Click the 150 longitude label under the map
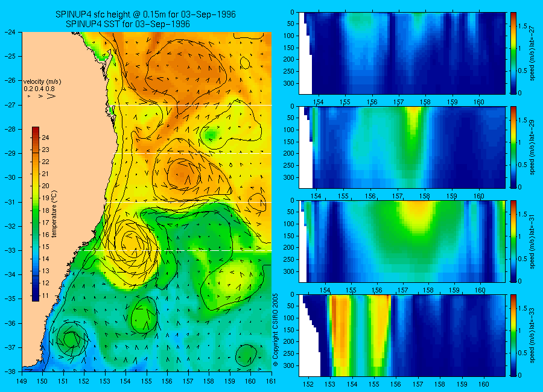The width and height of the screenshot is (543, 392). pos(43,381)
